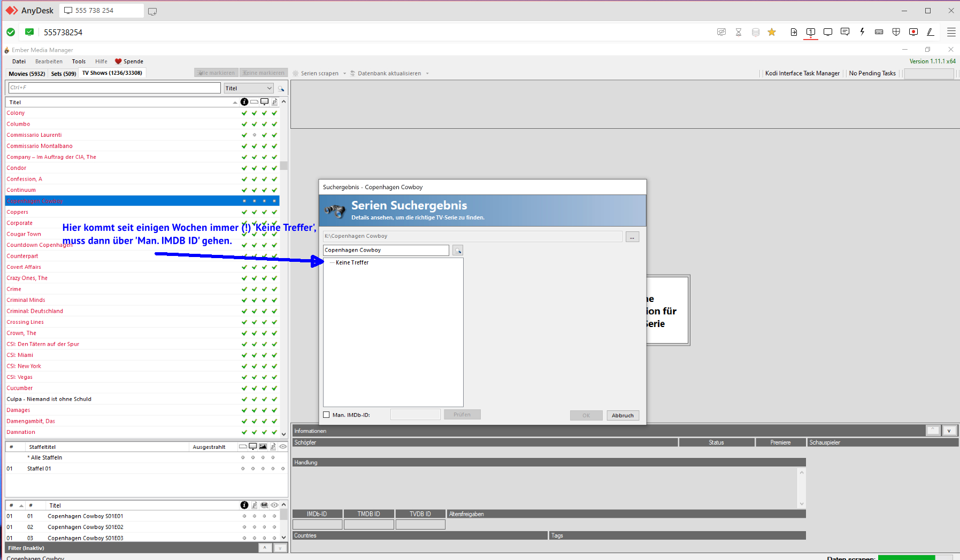This screenshot has width=960, height=560.
Task: Collapse Informationen panel with up arrow
Action: point(933,431)
